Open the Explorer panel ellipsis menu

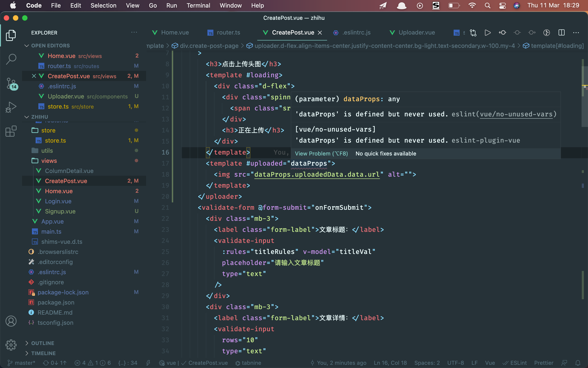[134, 32]
